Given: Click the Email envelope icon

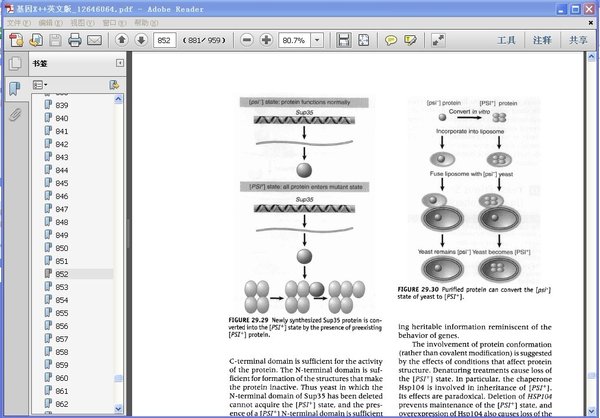Looking at the screenshot, I should [95, 40].
